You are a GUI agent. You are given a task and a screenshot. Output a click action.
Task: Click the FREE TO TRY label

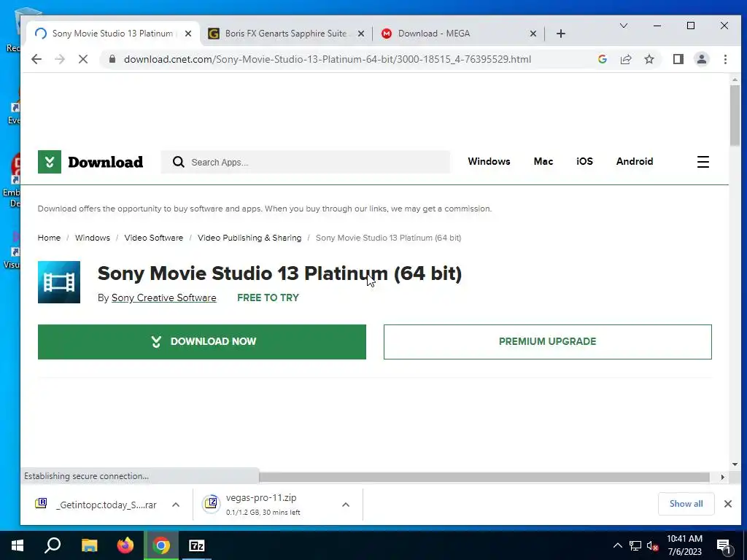click(268, 297)
